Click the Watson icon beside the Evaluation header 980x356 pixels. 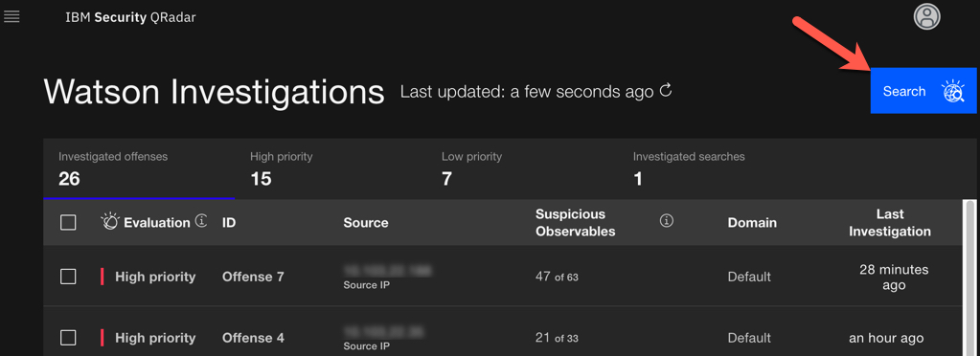point(109,222)
